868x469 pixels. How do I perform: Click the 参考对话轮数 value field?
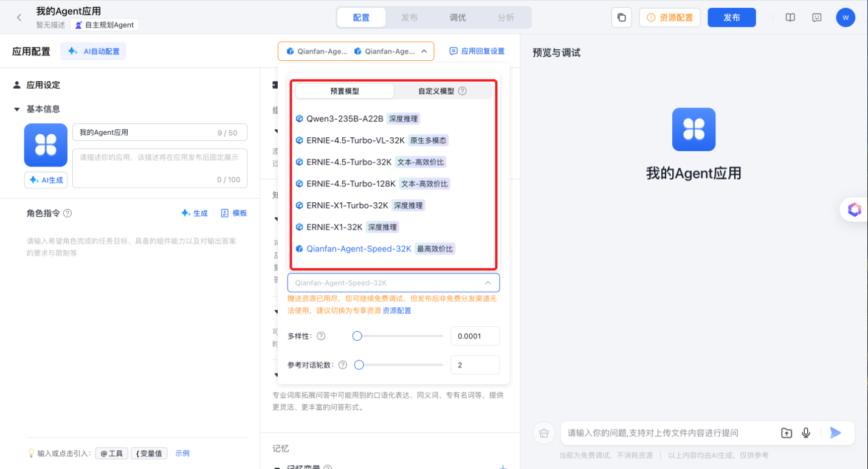tap(475, 365)
